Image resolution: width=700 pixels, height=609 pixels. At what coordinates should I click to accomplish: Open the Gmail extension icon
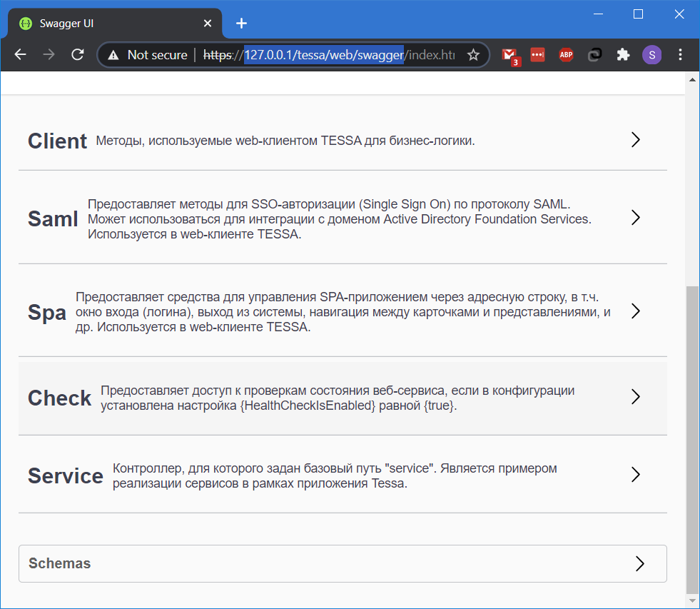coord(509,56)
